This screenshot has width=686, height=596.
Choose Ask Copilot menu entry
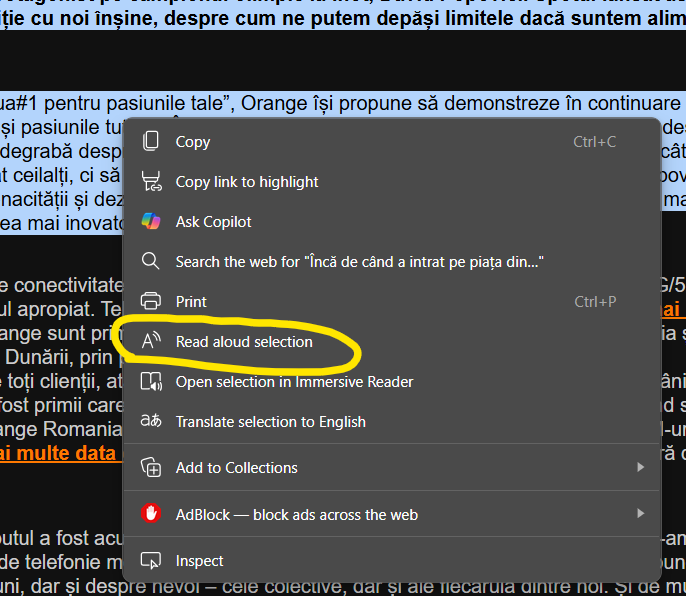pos(392,221)
